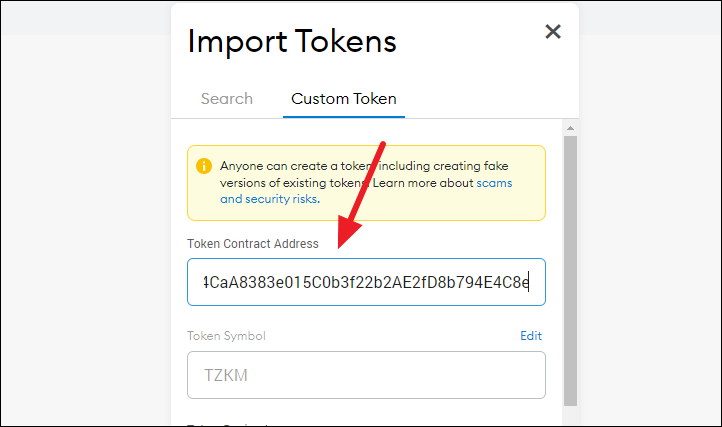Click the scrollbar up arrow
Screen dimensions: 722x427
[571, 128]
